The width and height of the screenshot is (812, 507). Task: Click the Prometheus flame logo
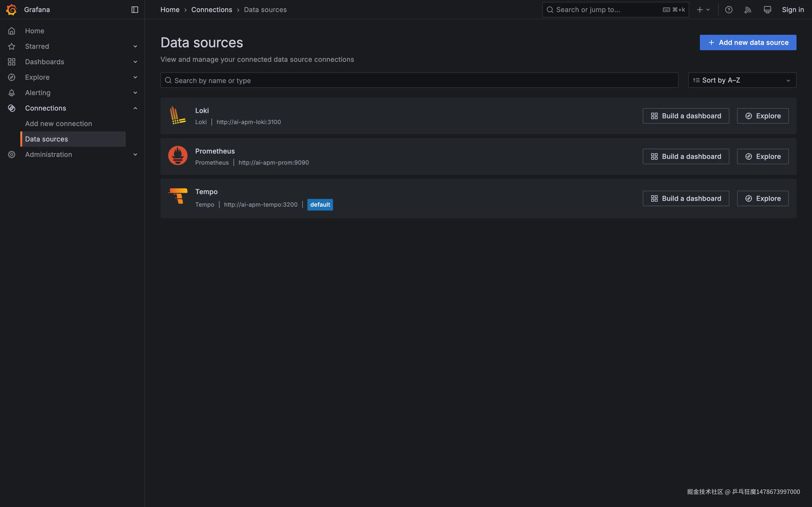178,155
